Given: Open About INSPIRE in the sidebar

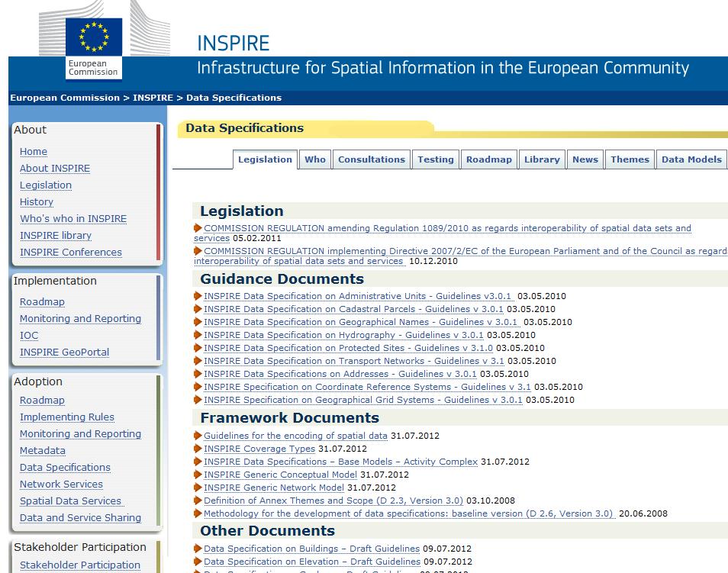Looking at the screenshot, I should tap(55, 169).
